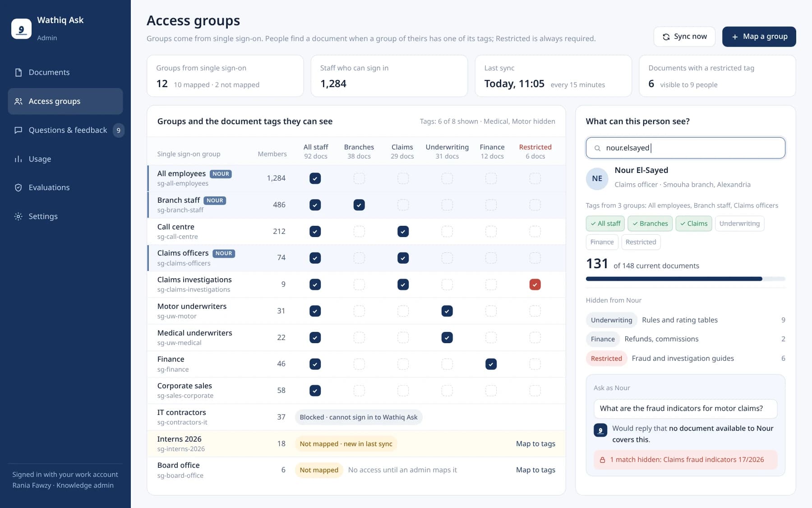The image size is (812, 508).
Task: Enable Branches for Corporate sales group
Action: 359,391
